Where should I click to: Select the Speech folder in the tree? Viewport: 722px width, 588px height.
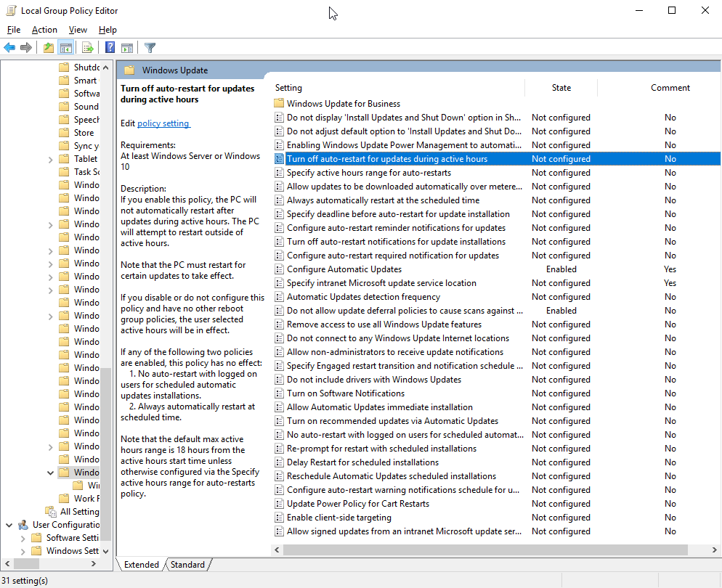[86, 120]
